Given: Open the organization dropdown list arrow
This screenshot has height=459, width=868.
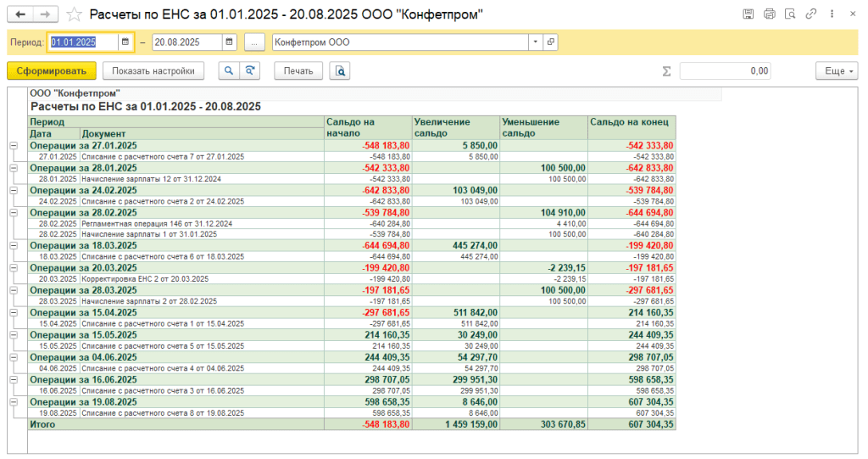Looking at the screenshot, I should [535, 42].
